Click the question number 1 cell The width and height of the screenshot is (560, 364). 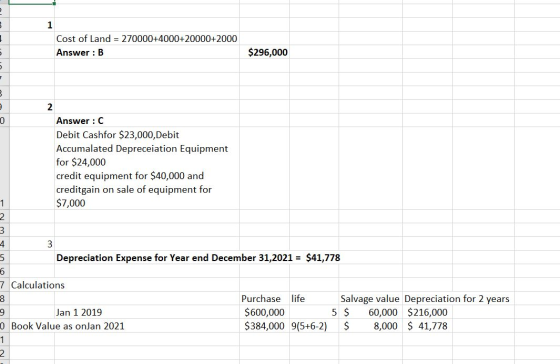click(x=32, y=25)
